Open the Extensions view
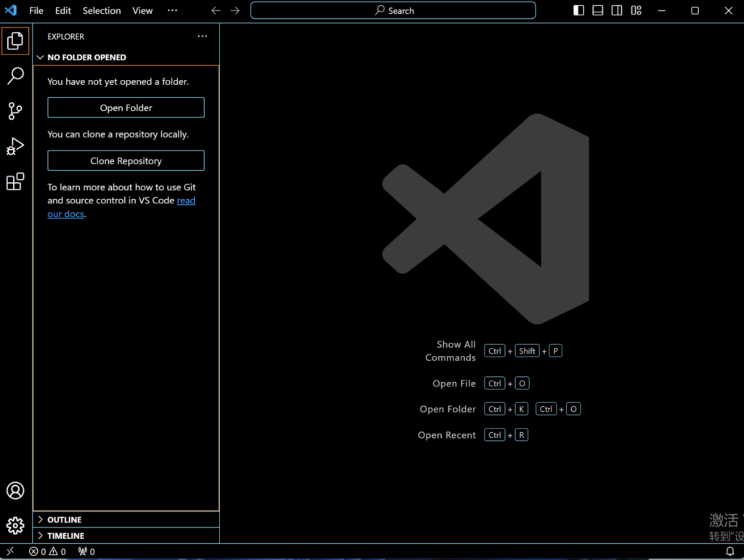This screenshot has height=560, width=744. pos(15,182)
